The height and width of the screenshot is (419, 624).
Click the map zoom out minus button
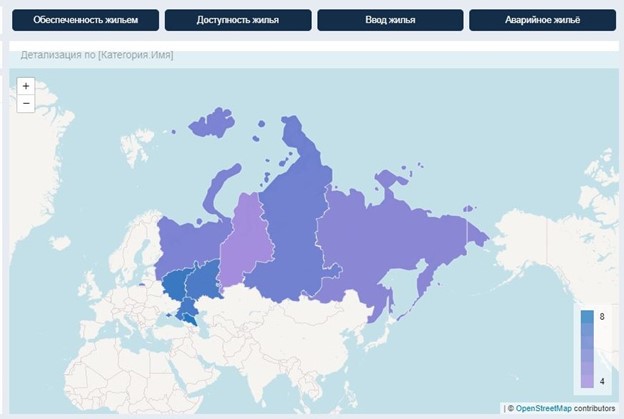[x=26, y=103]
